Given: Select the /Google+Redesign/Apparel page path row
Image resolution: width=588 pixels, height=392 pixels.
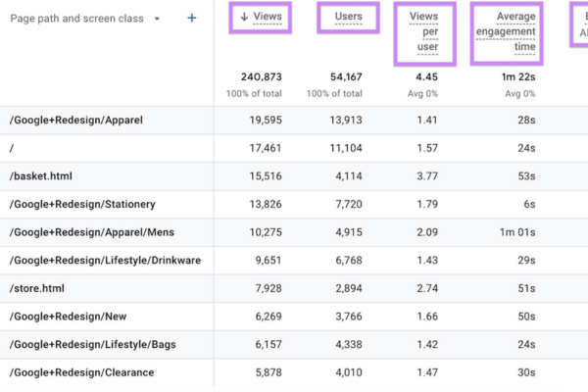Looking at the screenshot, I should (294, 120).
